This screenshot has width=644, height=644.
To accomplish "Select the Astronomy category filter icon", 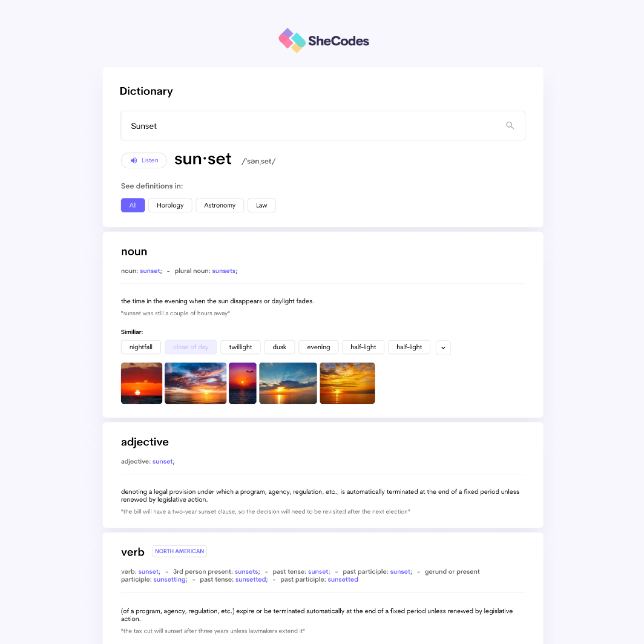I will coord(219,205).
